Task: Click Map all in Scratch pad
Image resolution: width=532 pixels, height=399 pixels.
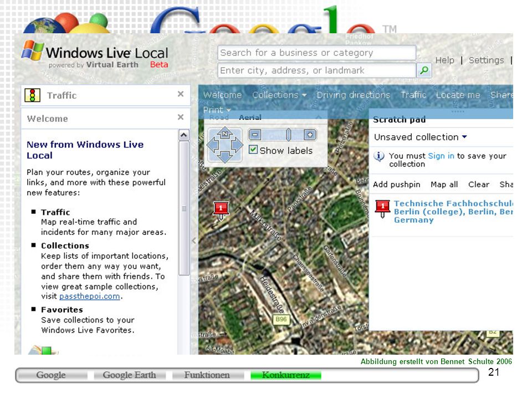Action: (x=444, y=185)
